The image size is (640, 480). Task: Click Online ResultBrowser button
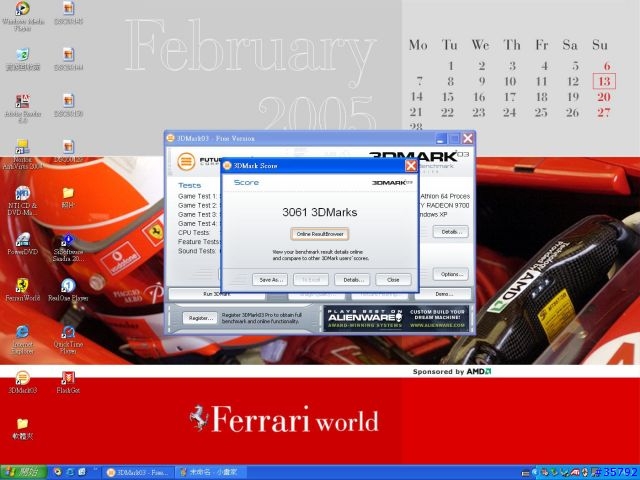320,234
